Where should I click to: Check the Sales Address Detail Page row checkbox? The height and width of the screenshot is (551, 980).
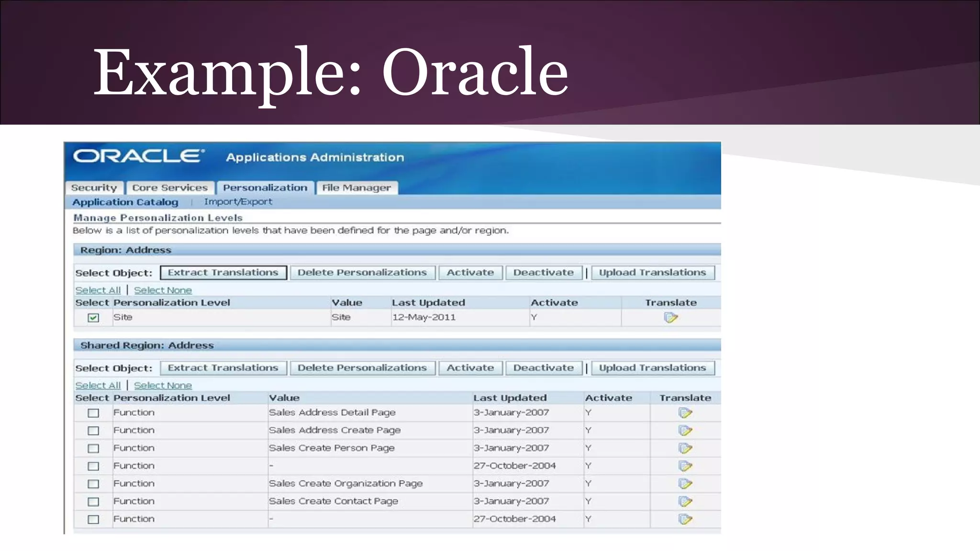tap(93, 413)
